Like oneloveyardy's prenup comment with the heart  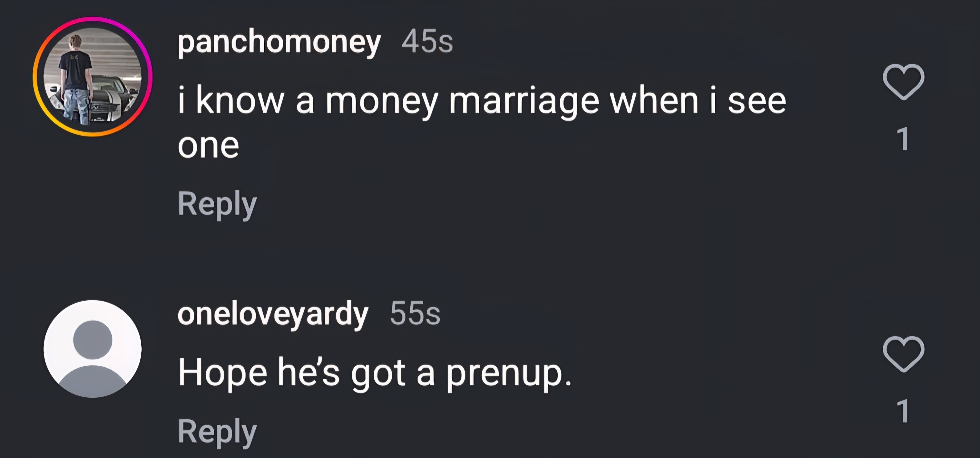point(903,354)
